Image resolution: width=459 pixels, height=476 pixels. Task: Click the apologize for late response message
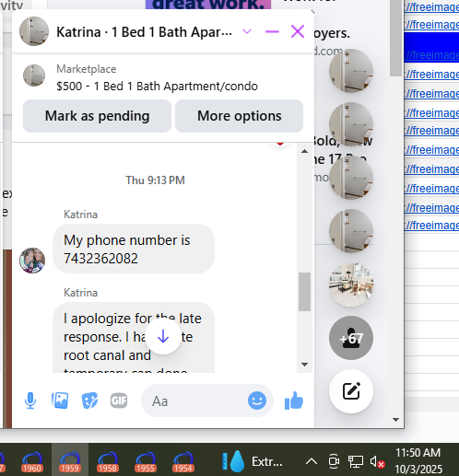(134, 338)
